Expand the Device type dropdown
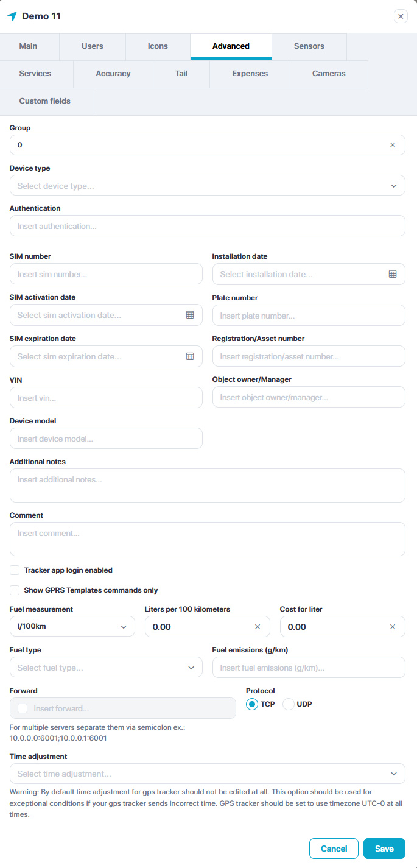The width and height of the screenshot is (417, 868). pyautogui.click(x=208, y=186)
